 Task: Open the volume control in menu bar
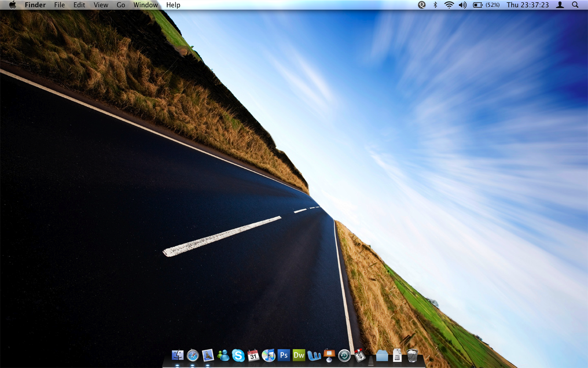463,5
